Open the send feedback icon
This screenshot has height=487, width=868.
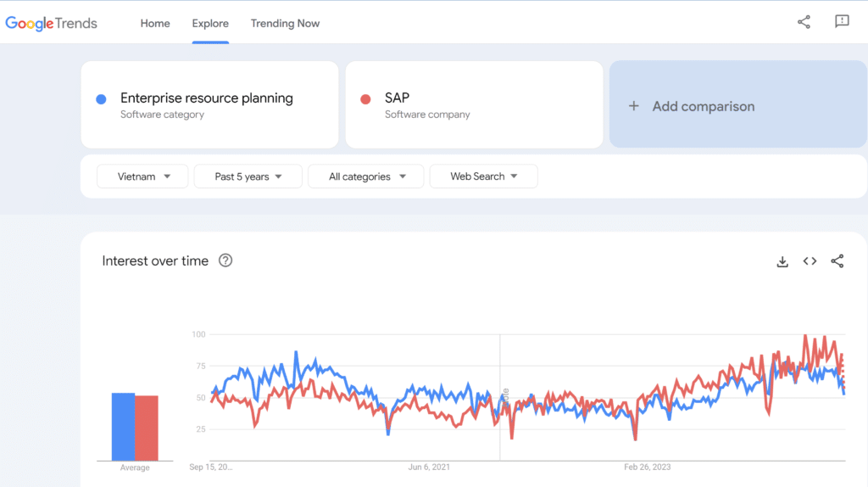click(x=842, y=22)
